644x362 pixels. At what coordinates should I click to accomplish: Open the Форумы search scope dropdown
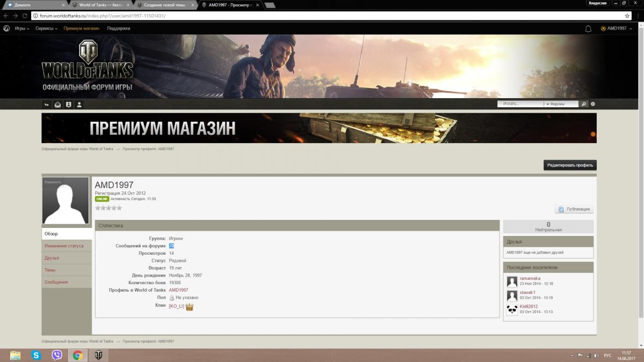point(561,104)
